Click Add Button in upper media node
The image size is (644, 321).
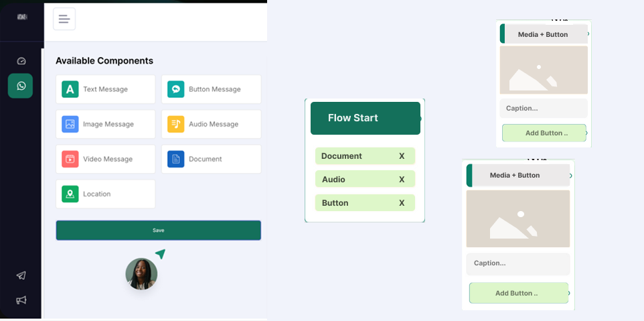click(544, 133)
